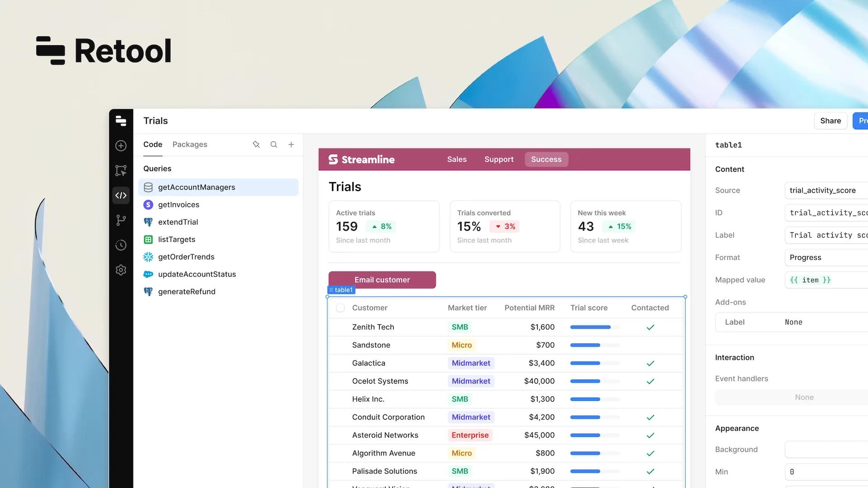868x488 pixels.
Task: Toggle the Contacted checkmark for Galactica row
Action: pos(650,363)
